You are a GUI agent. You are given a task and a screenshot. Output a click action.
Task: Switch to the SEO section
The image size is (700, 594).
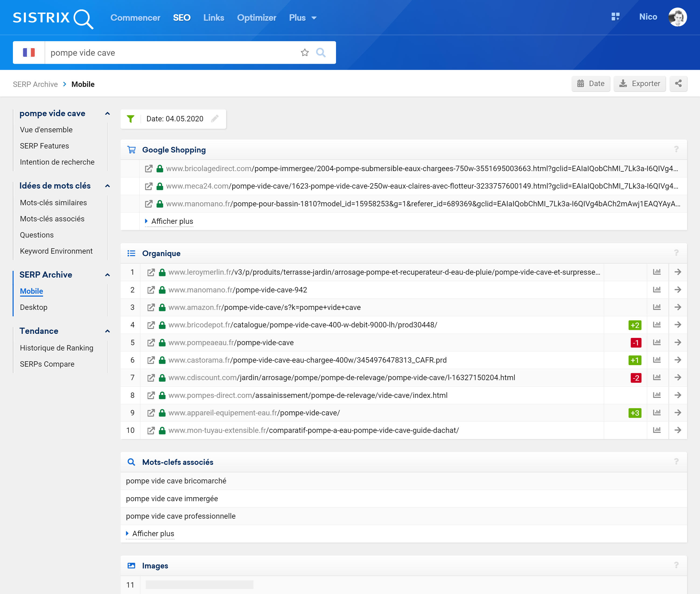pyautogui.click(x=182, y=18)
